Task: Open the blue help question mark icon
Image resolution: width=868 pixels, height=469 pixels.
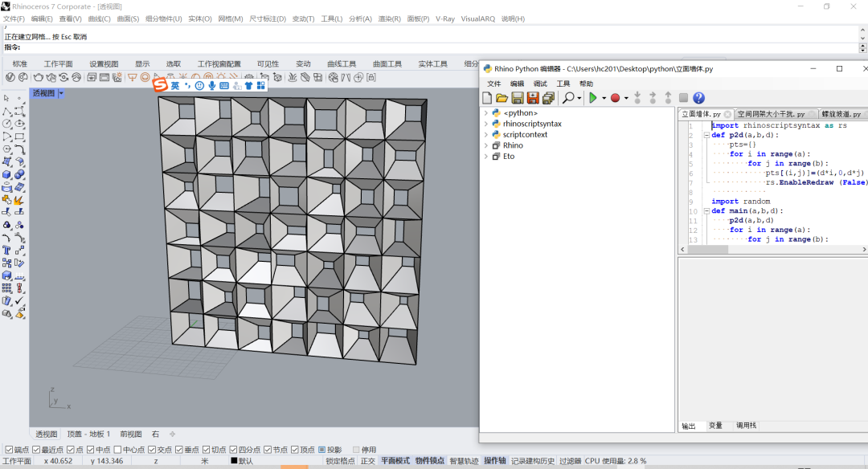Action: coord(698,98)
